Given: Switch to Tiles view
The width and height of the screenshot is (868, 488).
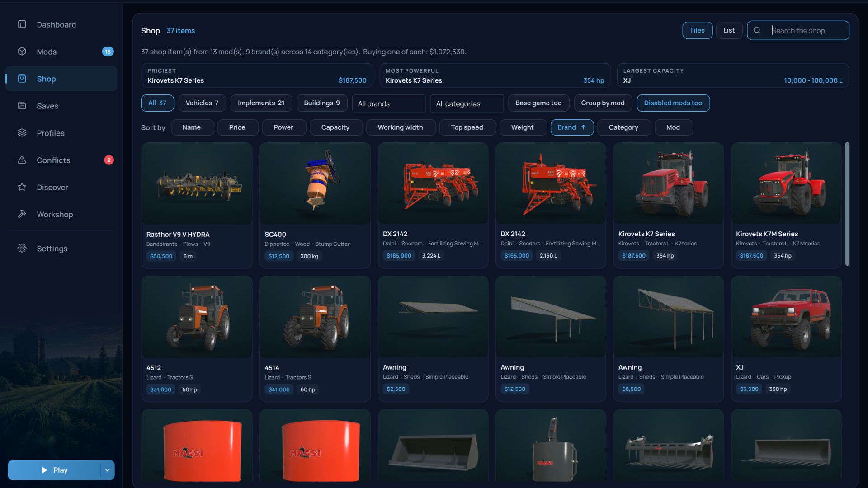Looking at the screenshot, I should [x=697, y=30].
